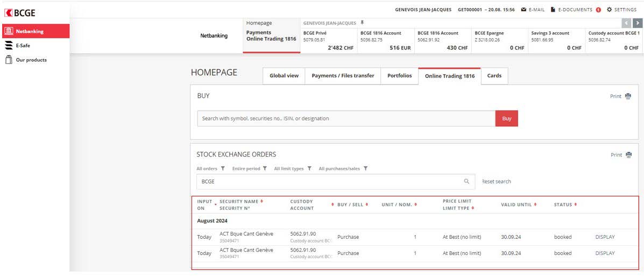Viewport: 644px width, 277px height.
Task: Select the Custody account BCGE 1 tile
Action: 614,40
